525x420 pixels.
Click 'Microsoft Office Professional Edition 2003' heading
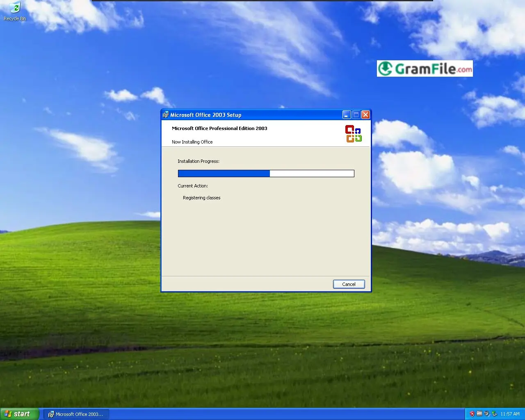(219, 128)
